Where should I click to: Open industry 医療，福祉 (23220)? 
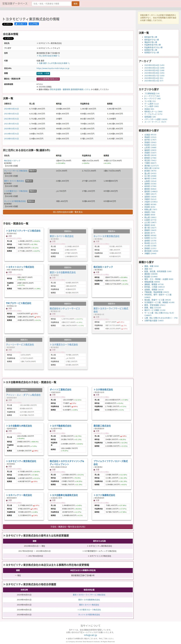click(153, 308)
